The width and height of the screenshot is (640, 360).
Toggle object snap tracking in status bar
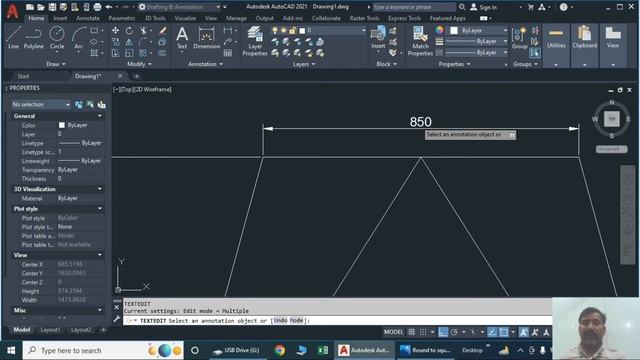click(x=492, y=332)
